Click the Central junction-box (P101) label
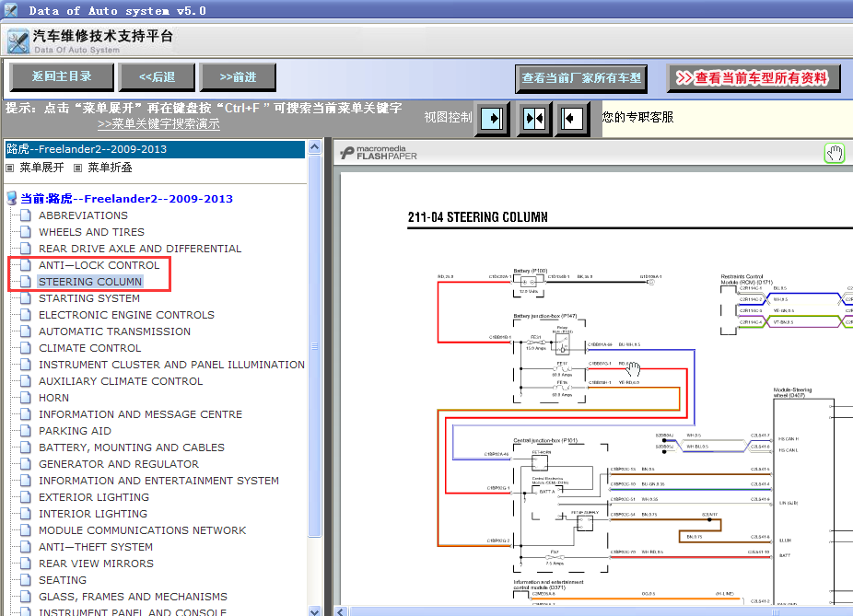 click(x=545, y=440)
